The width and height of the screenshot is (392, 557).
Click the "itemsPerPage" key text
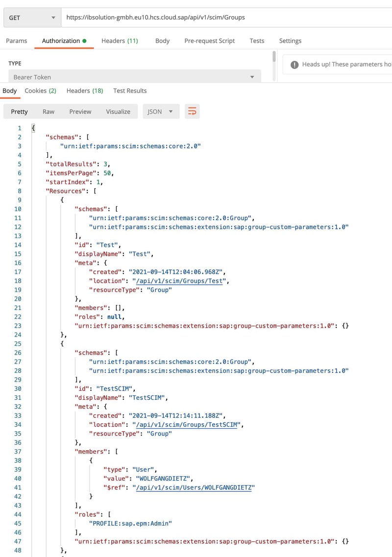(x=71, y=173)
